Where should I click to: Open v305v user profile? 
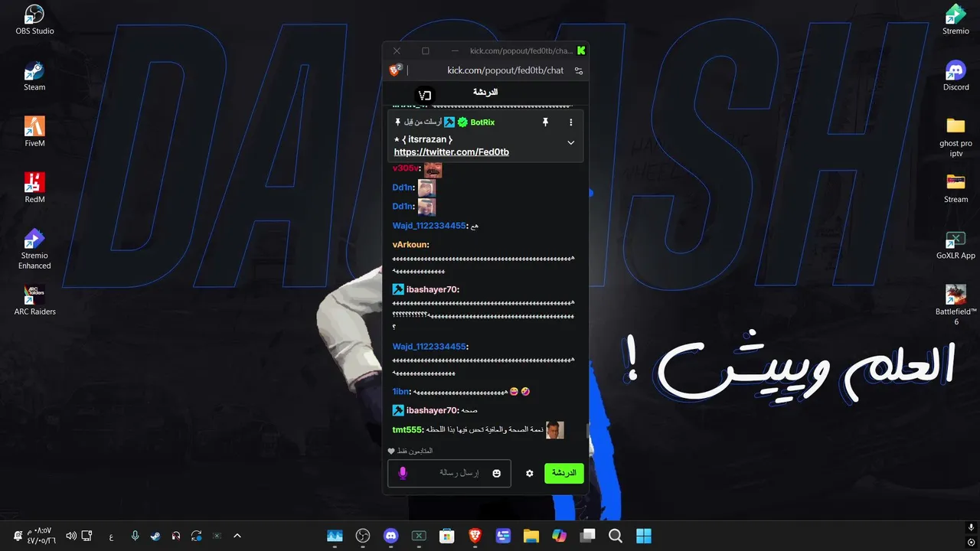[405, 168]
